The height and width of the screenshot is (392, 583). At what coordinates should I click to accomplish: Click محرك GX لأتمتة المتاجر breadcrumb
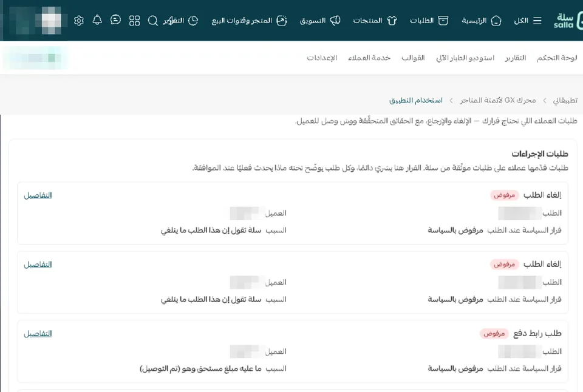coord(498,100)
